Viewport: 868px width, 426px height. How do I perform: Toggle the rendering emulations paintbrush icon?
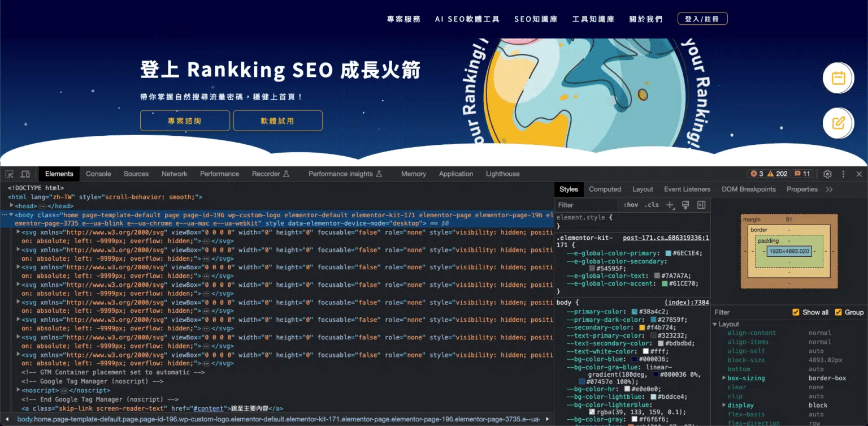685,205
